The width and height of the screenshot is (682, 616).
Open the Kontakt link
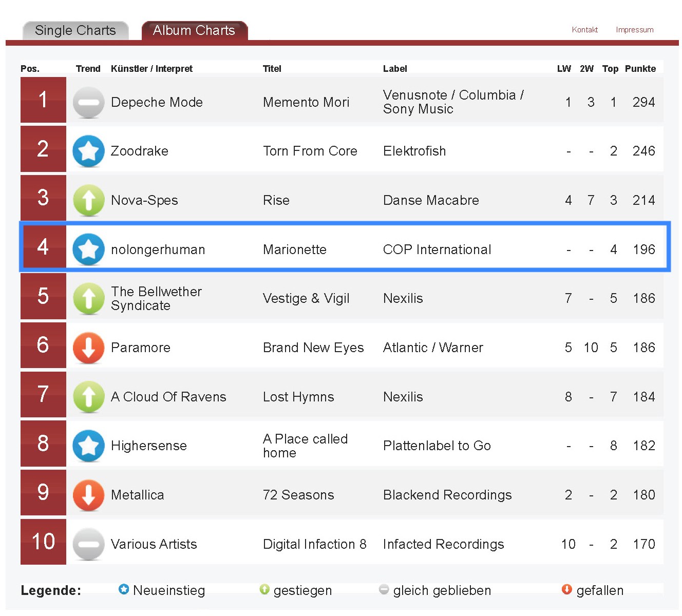(584, 30)
